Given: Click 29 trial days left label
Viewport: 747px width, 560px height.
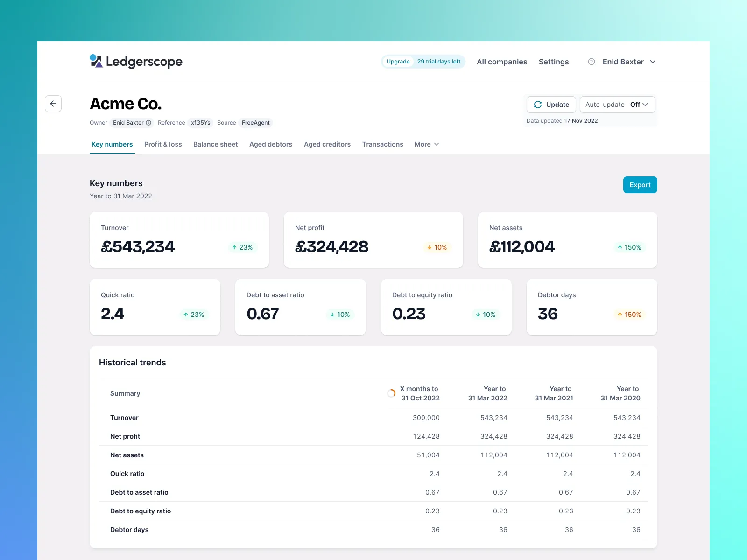Looking at the screenshot, I should pyautogui.click(x=439, y=62).
